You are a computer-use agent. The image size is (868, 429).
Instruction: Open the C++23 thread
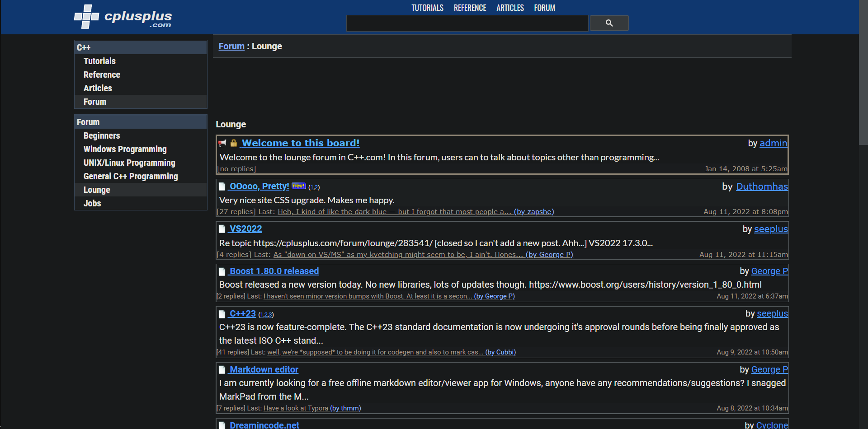click(242, 314)
